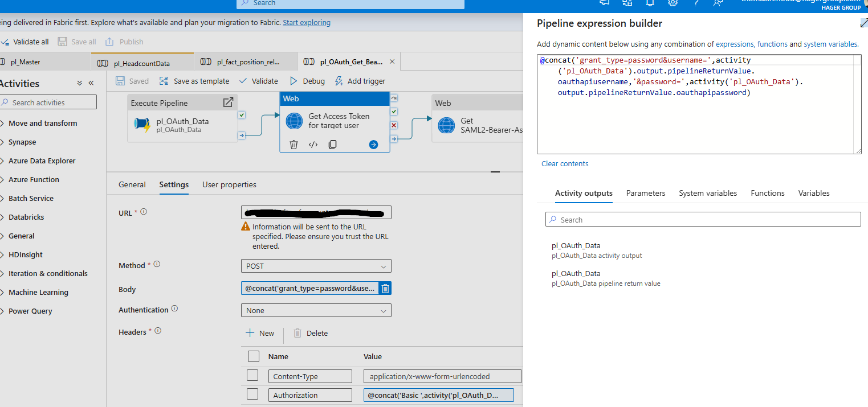Tick the Content-Type header checkbox

tap(252, 376)
